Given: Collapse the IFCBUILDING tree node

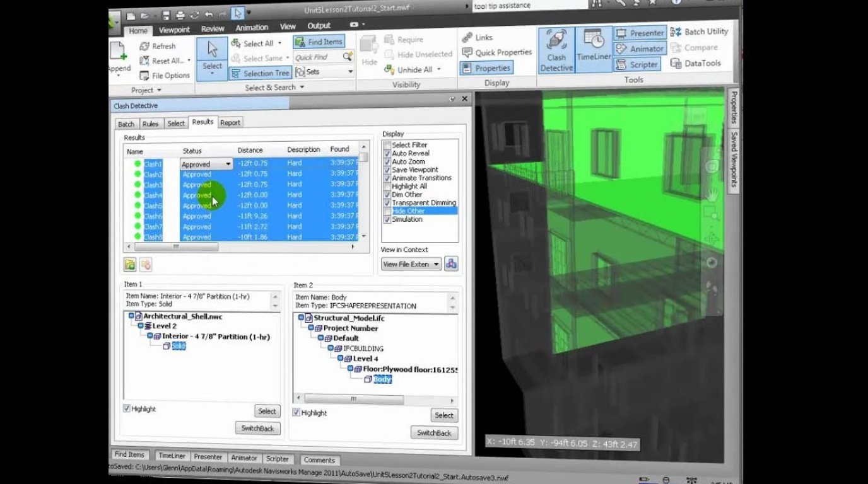Looking at the screenshot, I should (x=331, y=349).
